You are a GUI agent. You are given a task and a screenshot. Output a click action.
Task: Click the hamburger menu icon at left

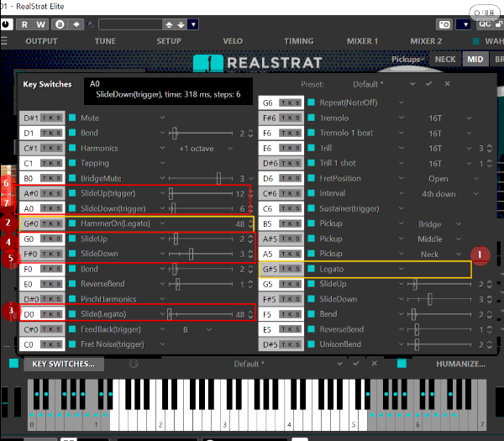coord(4,41)
